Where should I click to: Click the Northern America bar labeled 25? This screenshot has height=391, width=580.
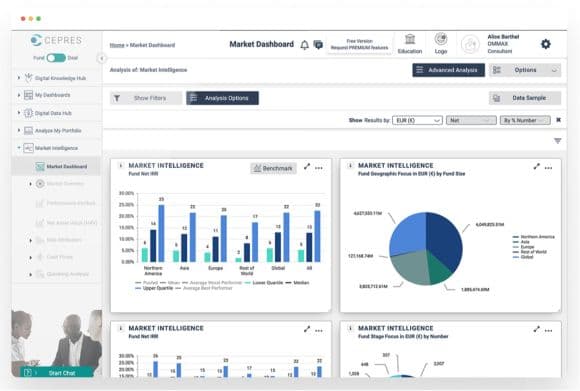(161, 233)
